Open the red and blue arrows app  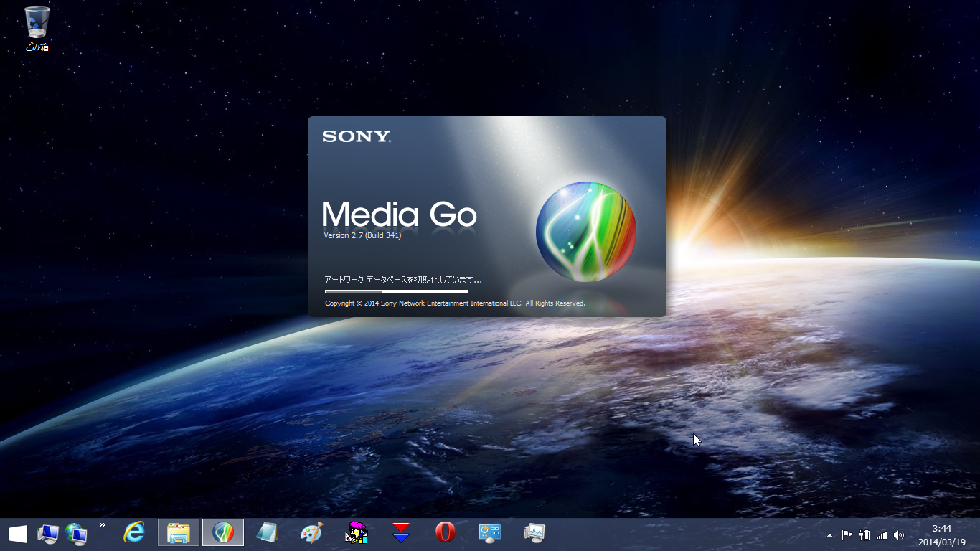(401, 533)
